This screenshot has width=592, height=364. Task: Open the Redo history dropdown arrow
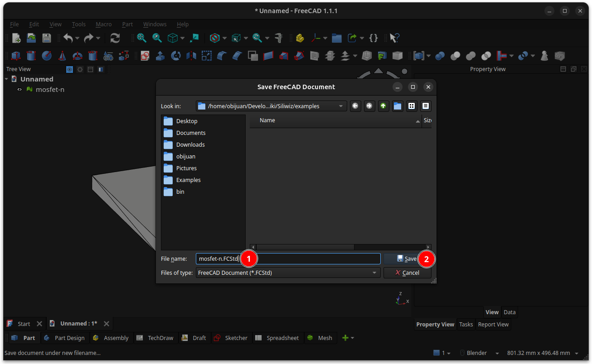pos(98,38)
